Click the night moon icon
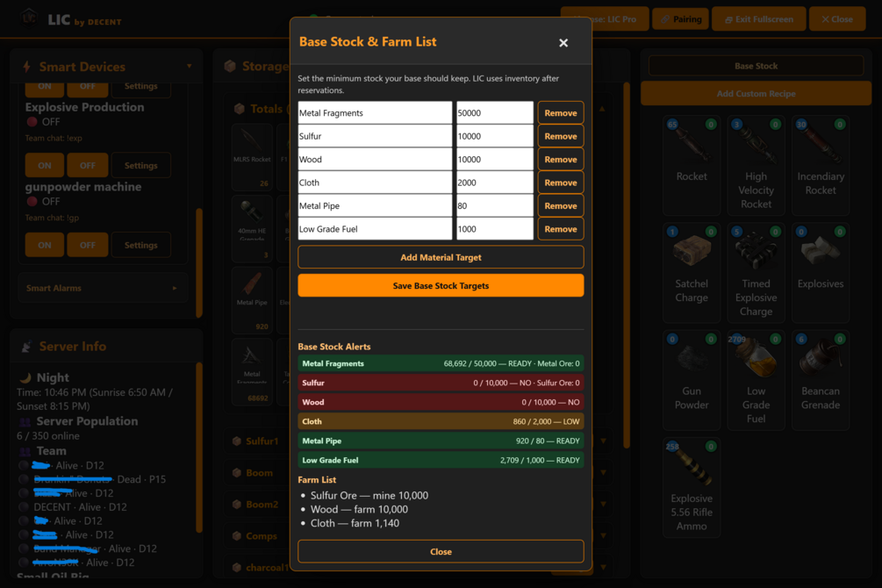Image resolution: width=882 pixels, height=588 pixels. 25,377
